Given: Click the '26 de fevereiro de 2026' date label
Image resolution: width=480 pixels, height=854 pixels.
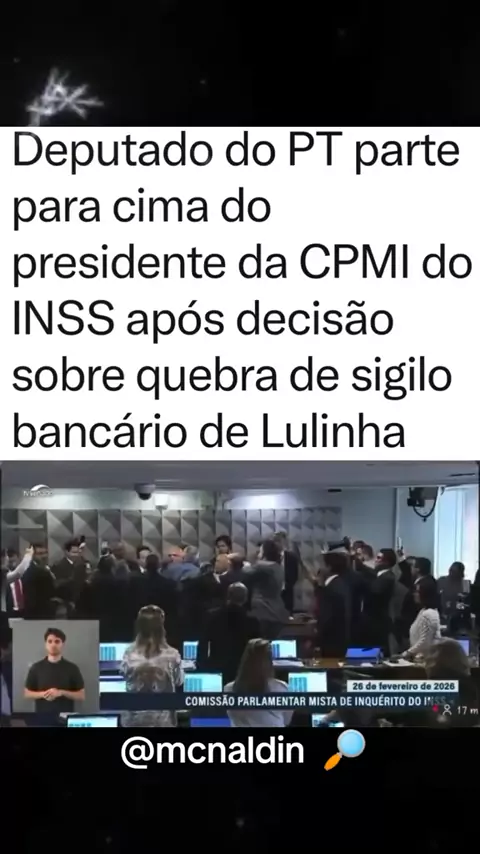Looking at the screenshot, I should point(402,686).
